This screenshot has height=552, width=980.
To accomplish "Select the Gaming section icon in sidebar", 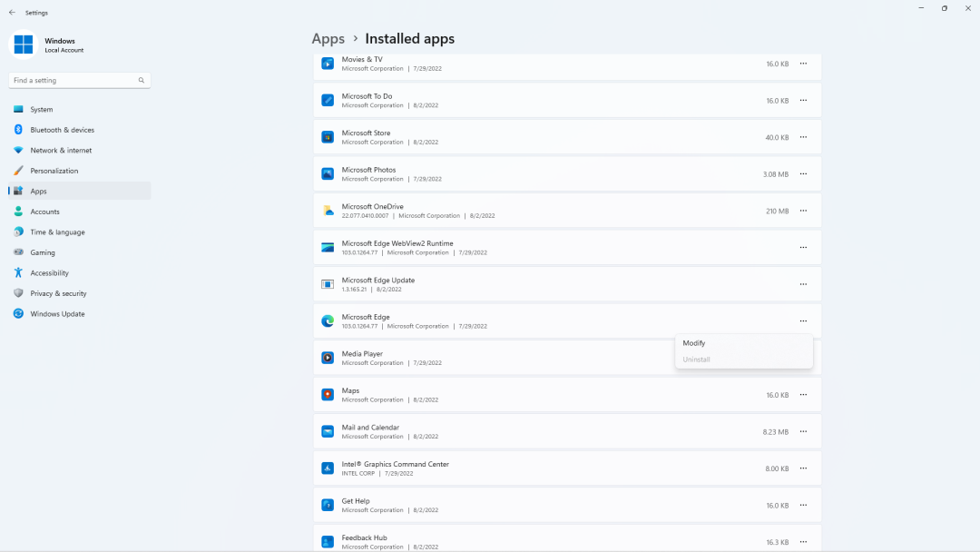I will click(x=18, y=252).
